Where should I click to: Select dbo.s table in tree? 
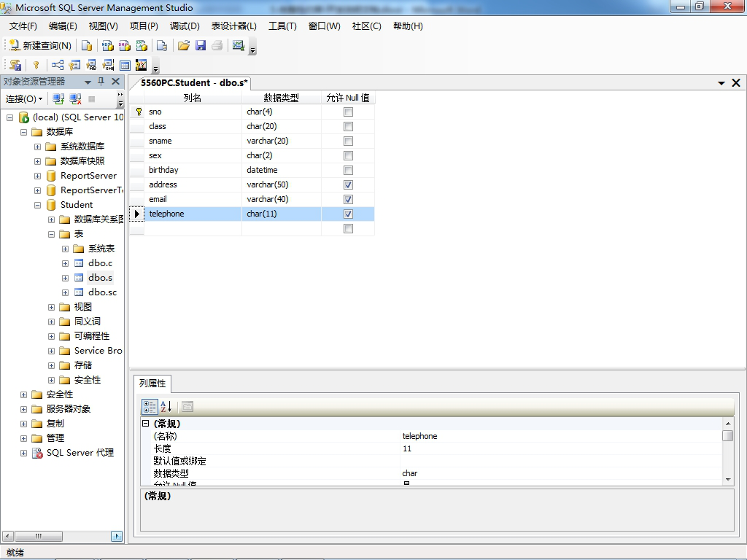pyautogui.click(x=100, y=278)
